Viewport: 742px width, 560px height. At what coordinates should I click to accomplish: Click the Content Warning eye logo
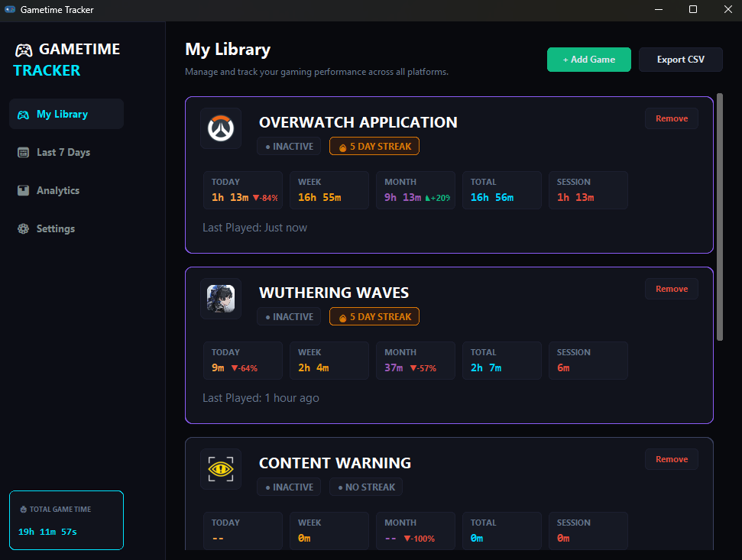pyautogui.click(x=221, y=469)
